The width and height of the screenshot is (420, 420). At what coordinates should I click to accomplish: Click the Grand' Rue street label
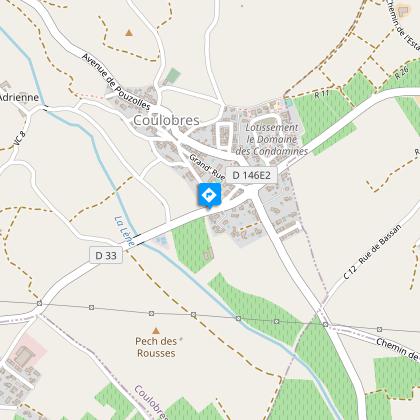pyautogui.click(x=207, y=167)
